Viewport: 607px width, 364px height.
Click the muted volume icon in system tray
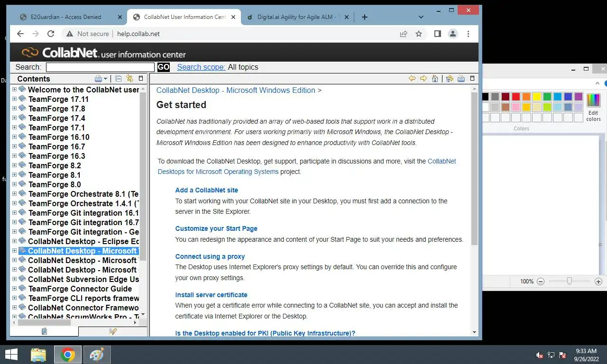(539, 355)
